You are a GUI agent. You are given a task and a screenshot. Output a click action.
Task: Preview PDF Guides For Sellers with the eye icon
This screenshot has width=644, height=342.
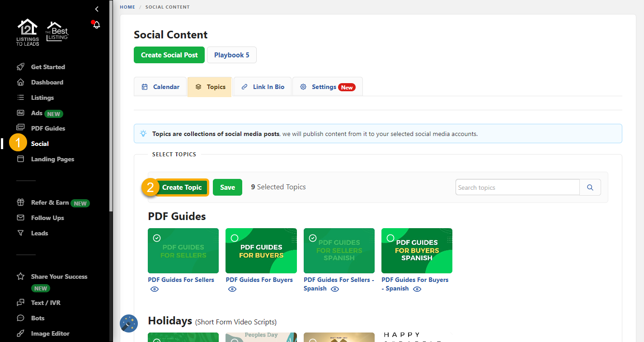click(154, 289)
